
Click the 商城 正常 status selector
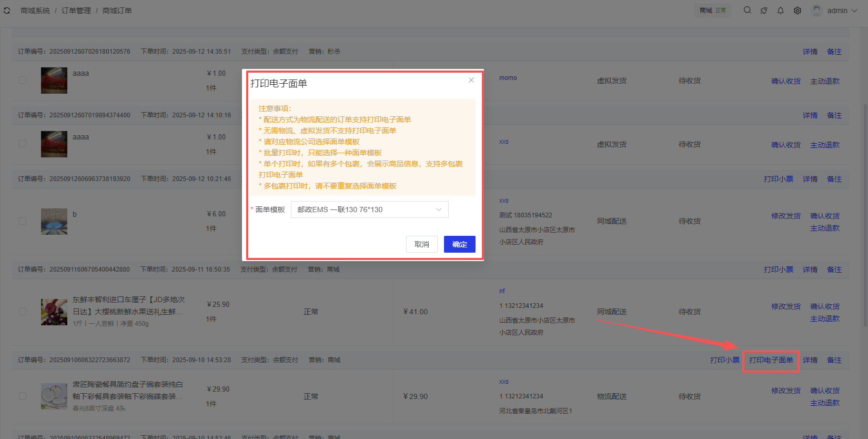[x=712, y=11]
